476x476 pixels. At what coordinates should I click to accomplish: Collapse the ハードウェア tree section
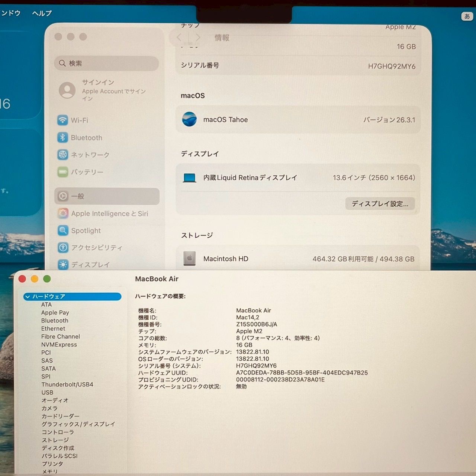[27, 296]
